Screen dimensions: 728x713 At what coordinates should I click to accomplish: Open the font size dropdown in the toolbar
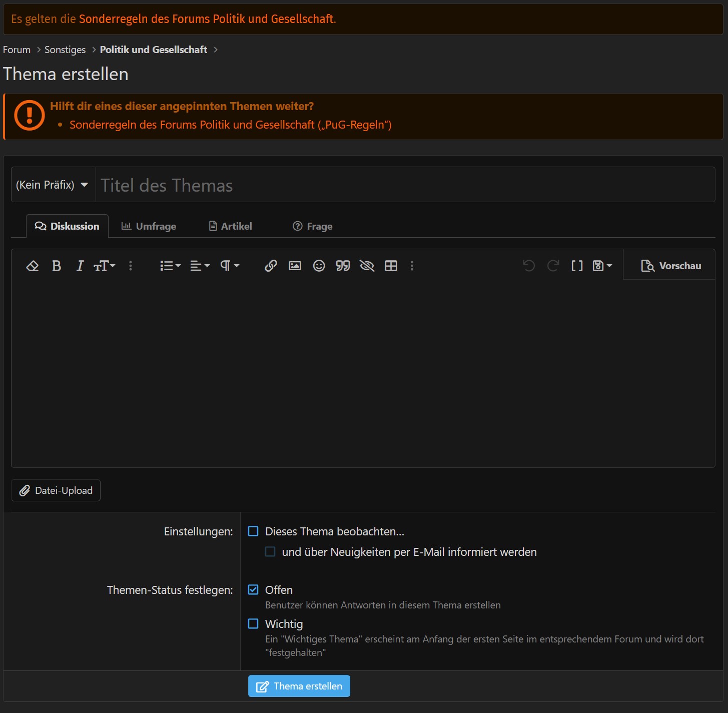104,266
